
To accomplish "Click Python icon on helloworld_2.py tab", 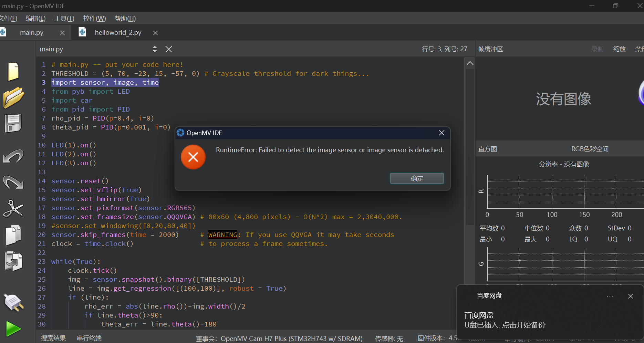I will [82, 32].
